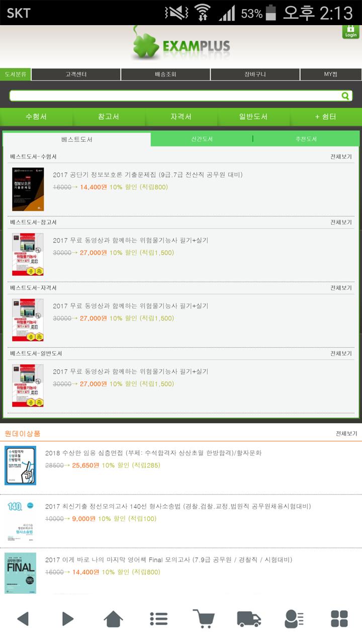
Task: Tap the 2018 수상한 임용 book thumbnail
Action: click(21, 465)
